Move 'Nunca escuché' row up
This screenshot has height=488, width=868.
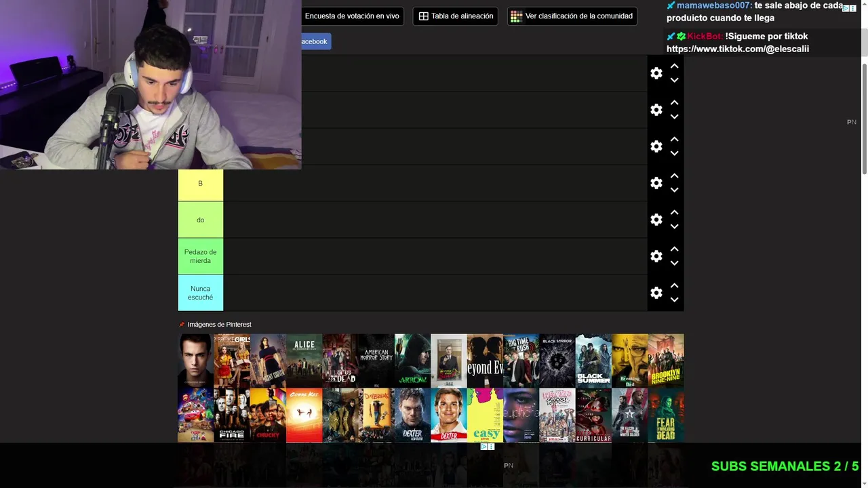(x=674, y=286)
